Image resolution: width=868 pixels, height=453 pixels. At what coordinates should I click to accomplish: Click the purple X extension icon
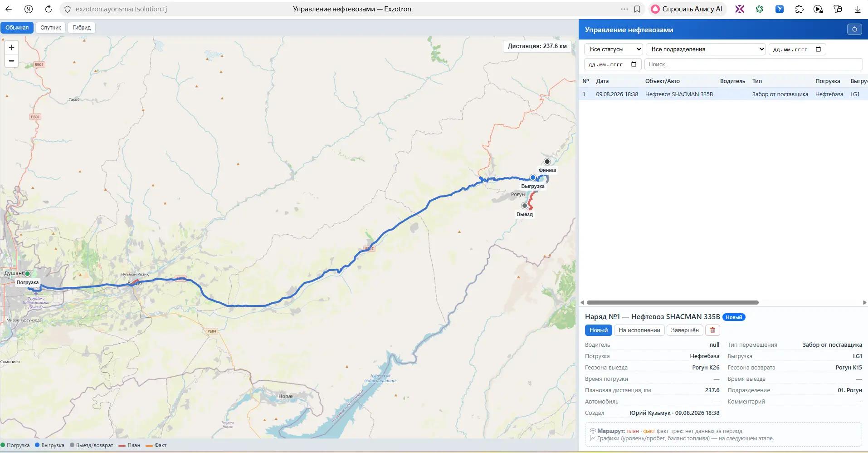pos(740,9)
